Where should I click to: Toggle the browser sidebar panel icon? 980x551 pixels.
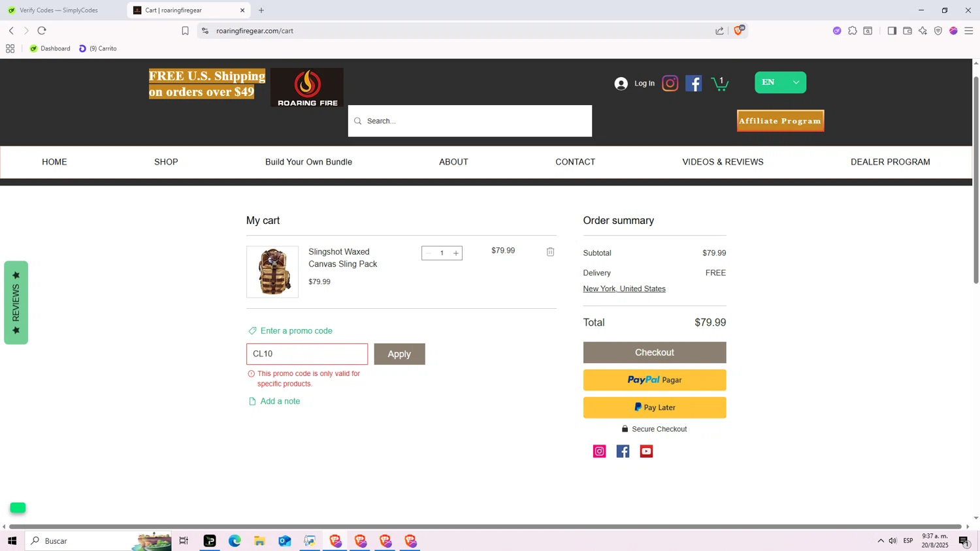tap(892, 31)
